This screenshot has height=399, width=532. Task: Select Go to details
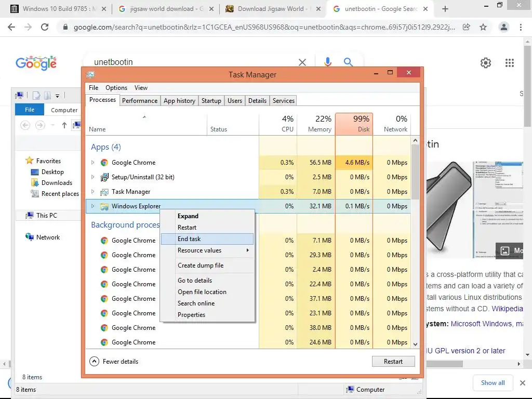tap(207, 280)
